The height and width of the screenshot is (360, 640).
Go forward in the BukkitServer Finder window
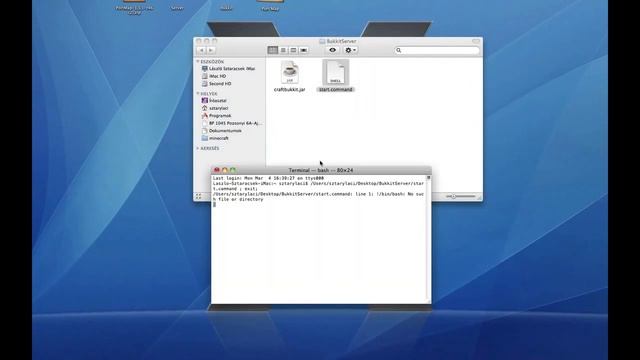211,50
